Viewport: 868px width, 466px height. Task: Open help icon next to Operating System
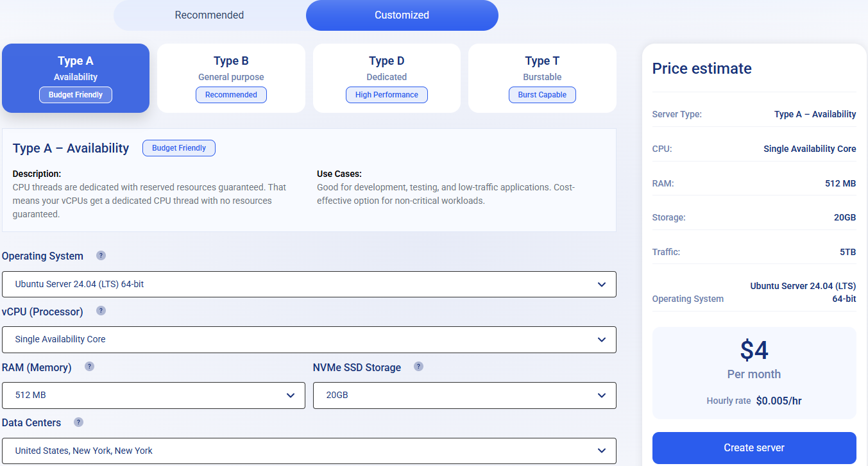(x=101, y=255)
